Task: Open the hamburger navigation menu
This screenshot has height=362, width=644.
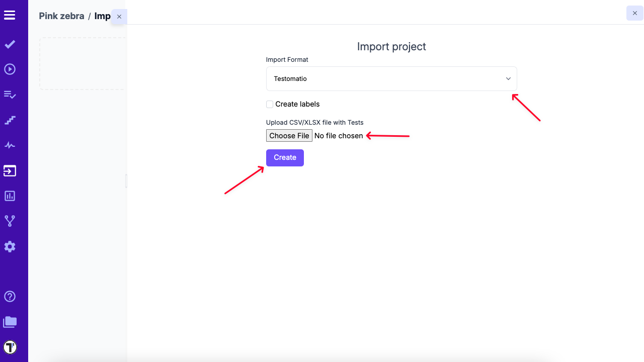Action: click(10, 15)
